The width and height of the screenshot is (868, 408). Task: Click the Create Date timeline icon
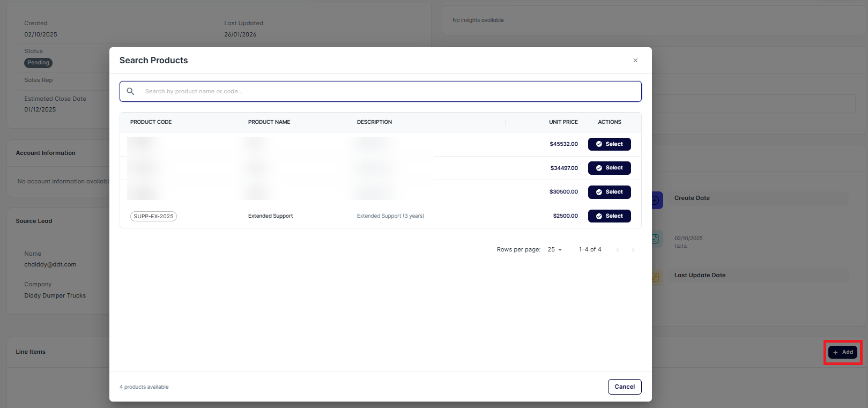pyautogui.click(x=656, y=200)
